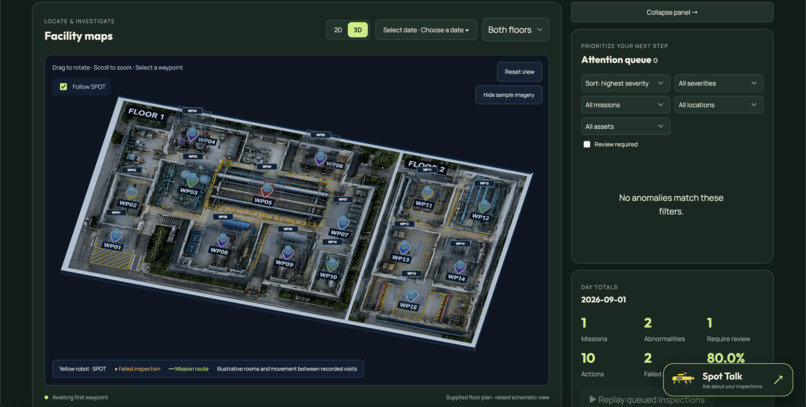This screenshot has width=806, height=407.
Task: Click the Facility maps heading
Action: (x=79, y=36)
